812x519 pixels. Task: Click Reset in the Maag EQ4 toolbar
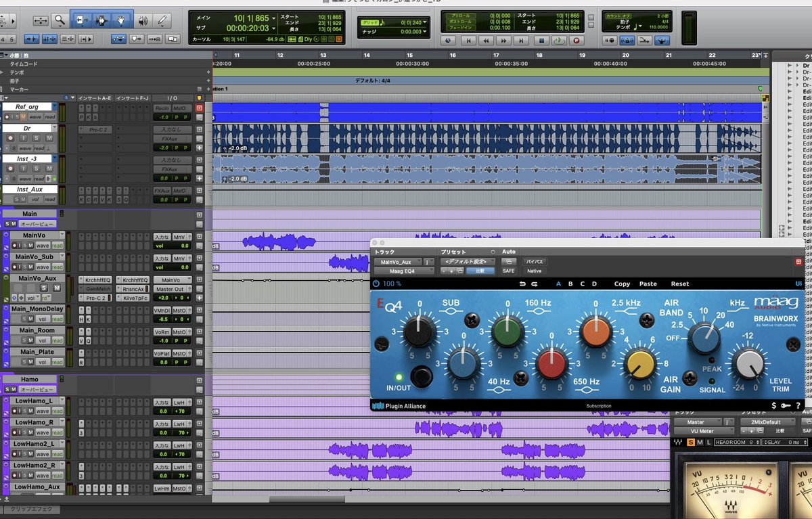click(680, 284)
